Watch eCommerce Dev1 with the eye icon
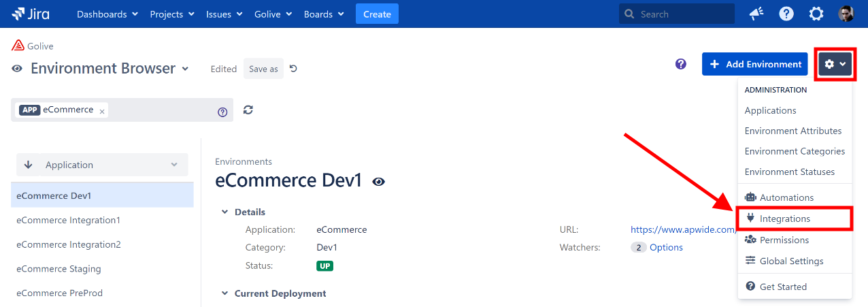Screen dimensions: 868x307 (379, 181)
